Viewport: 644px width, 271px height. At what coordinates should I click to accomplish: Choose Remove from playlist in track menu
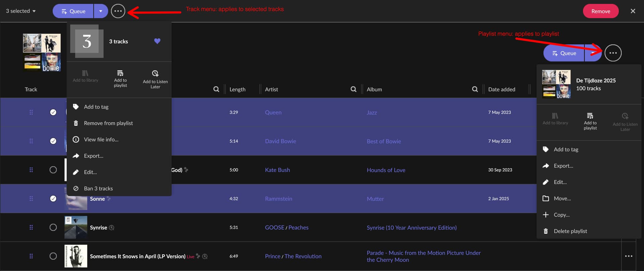(108, 123)
